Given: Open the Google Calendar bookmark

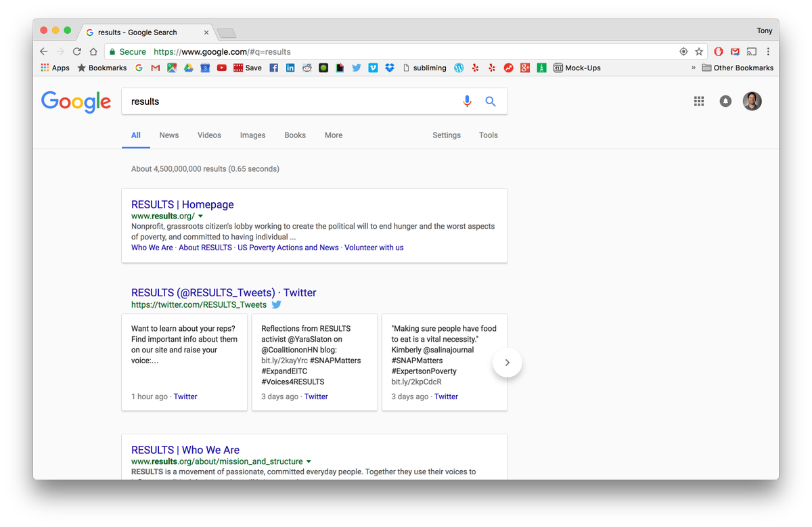Looking at the screenshot, I should click(205, 68).
